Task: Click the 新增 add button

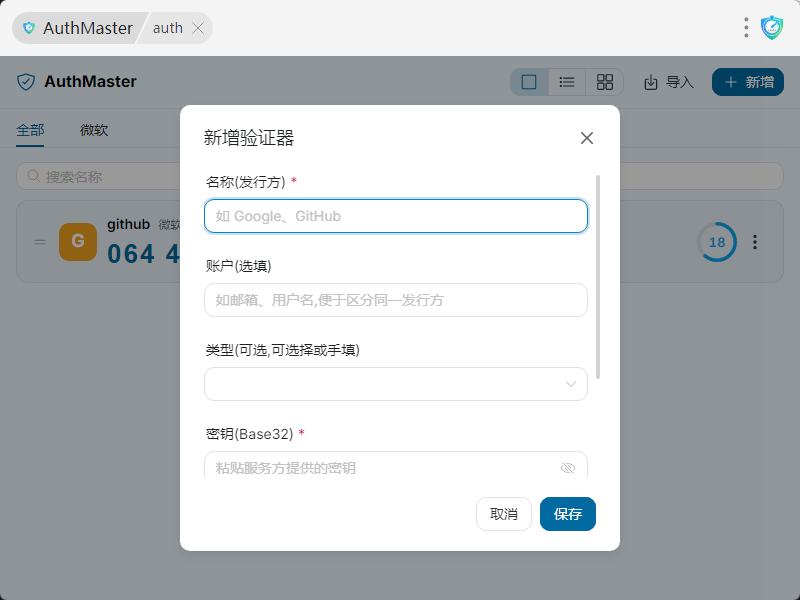Action: (748, 82)
